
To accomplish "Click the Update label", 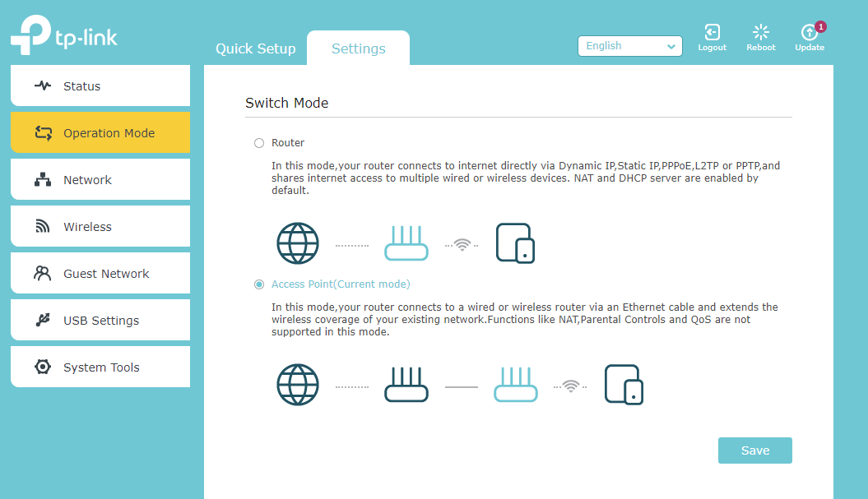I will click(810, 48).
